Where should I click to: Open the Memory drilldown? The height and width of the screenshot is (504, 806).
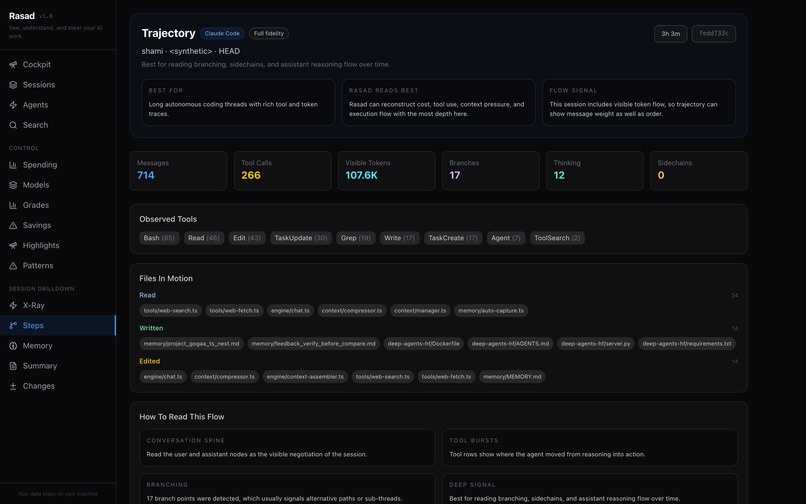58,346
